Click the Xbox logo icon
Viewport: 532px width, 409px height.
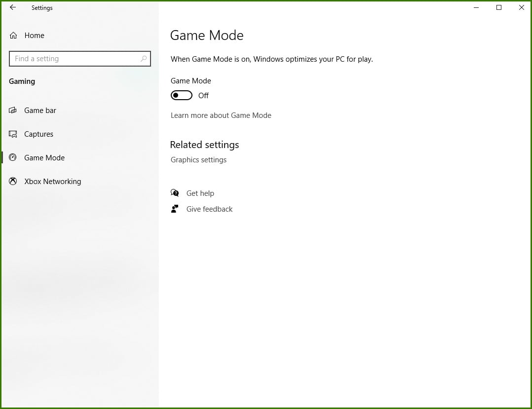click(12, 181)
